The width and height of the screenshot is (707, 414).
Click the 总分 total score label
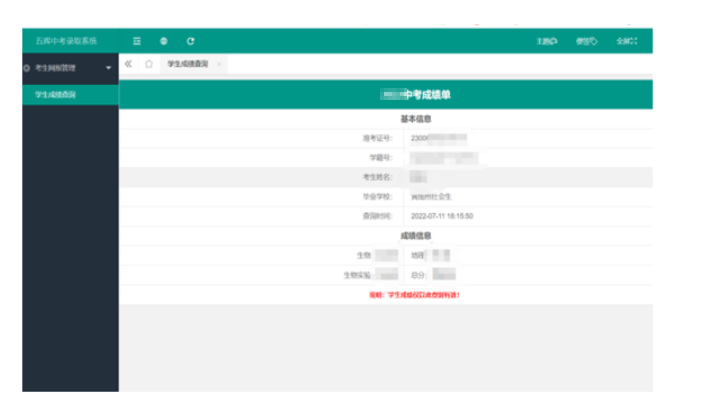tap(418, 275)
